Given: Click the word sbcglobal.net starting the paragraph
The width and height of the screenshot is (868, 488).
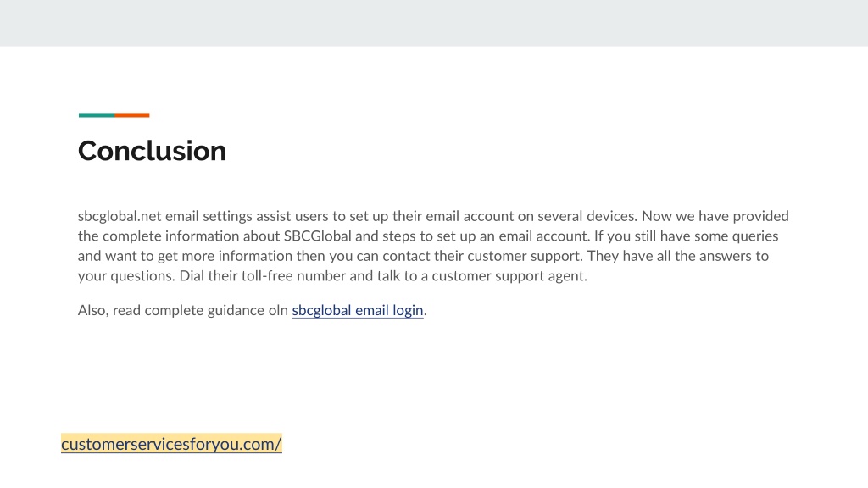Looking at the screenshot, I should pyautogui.click(x=120, y=216).
